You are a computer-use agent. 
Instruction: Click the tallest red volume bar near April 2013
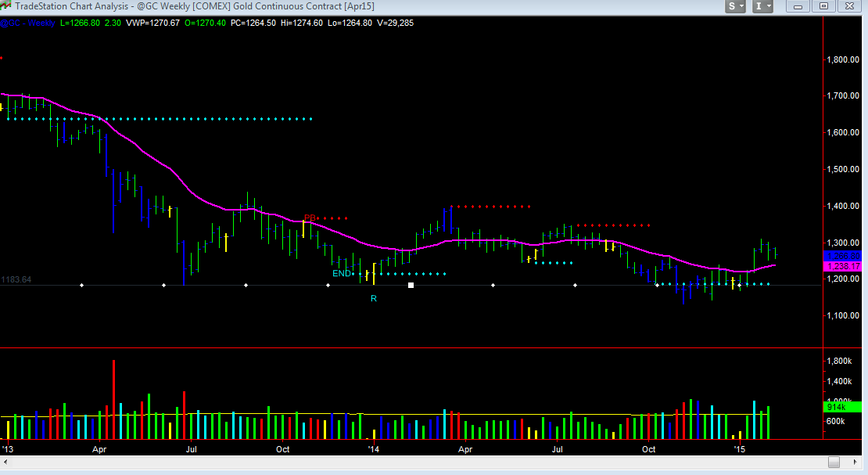pyautogui.click(x=113, y=400)
